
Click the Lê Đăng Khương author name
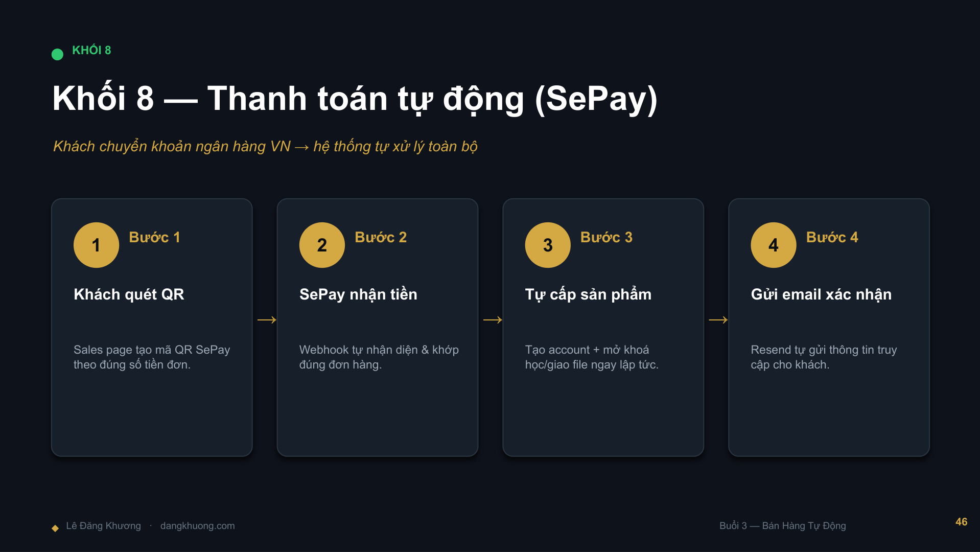(x=103, y=525)
